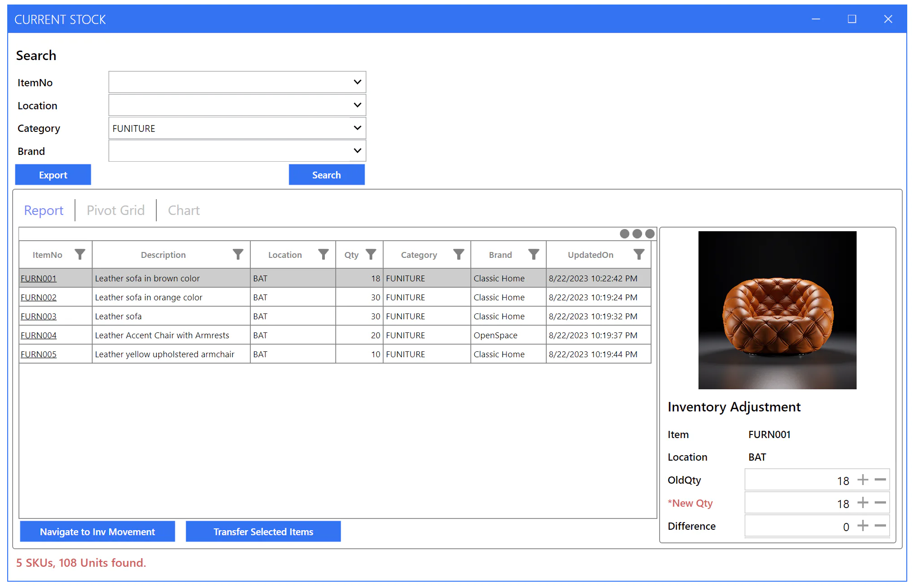Select the 'Leather yellow upholstered armchair' cell
The width and height of the screenshot is (914, 588).
pos(171,355)
